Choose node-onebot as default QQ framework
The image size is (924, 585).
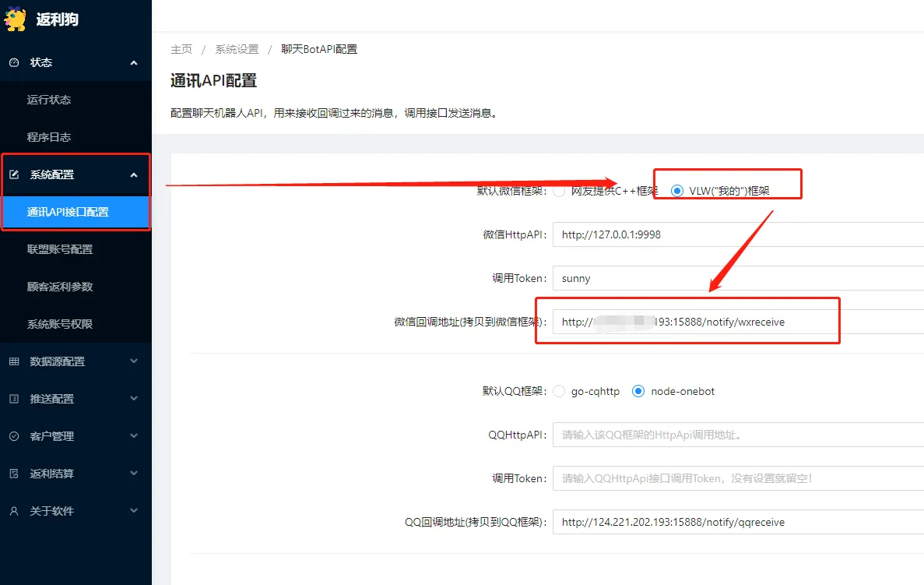(638, 391)
